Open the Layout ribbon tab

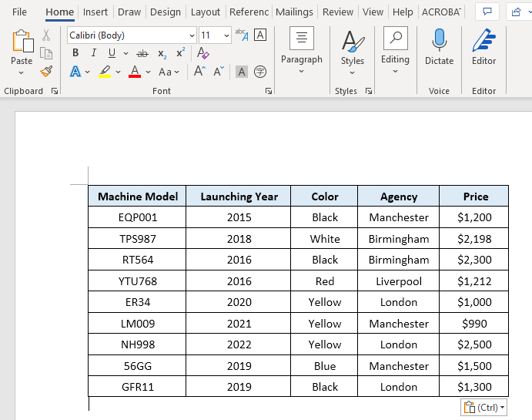pyautogui.click(x=205, y=12)
